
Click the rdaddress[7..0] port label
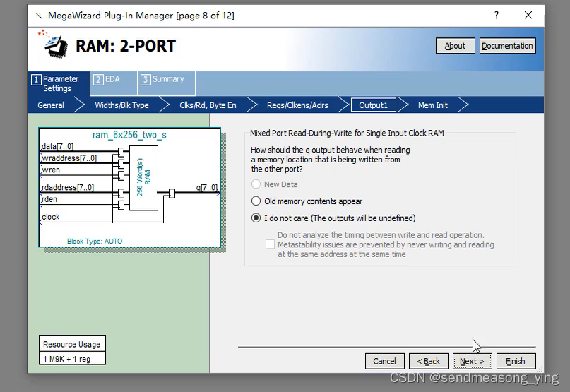coord(68,187)
